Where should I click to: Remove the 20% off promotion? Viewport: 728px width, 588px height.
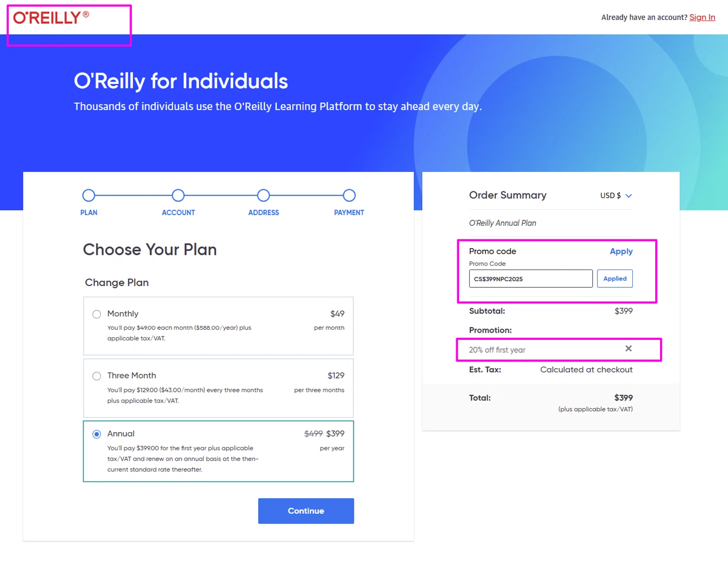tap(629, 349)
